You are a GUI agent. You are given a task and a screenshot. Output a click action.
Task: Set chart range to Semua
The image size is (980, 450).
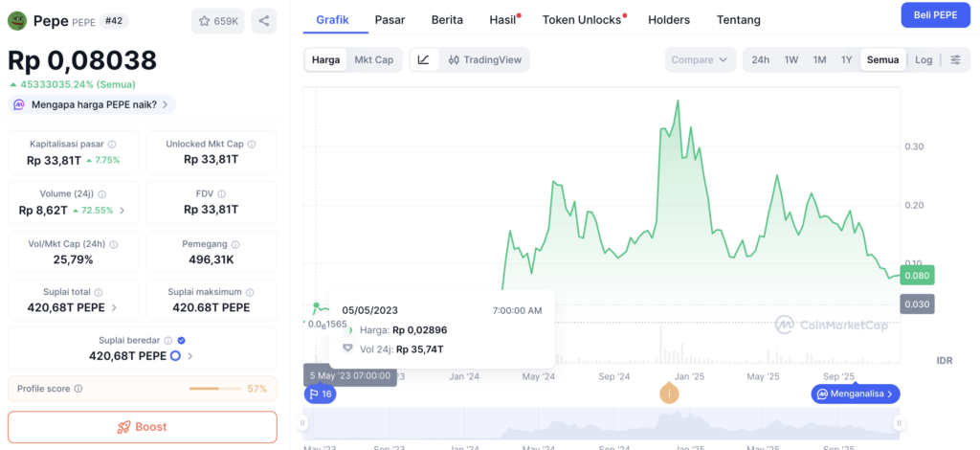pos(883,60)
